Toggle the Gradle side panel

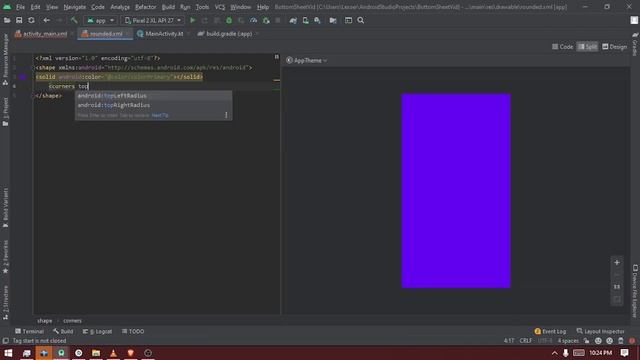click(x=635, y=44)
